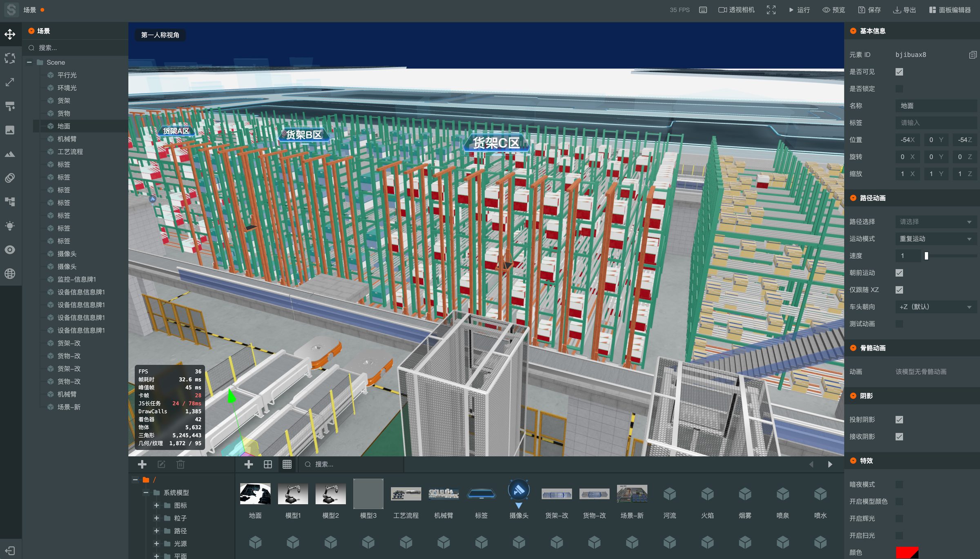Collapse the Scene tree root node

click(29, 62)
